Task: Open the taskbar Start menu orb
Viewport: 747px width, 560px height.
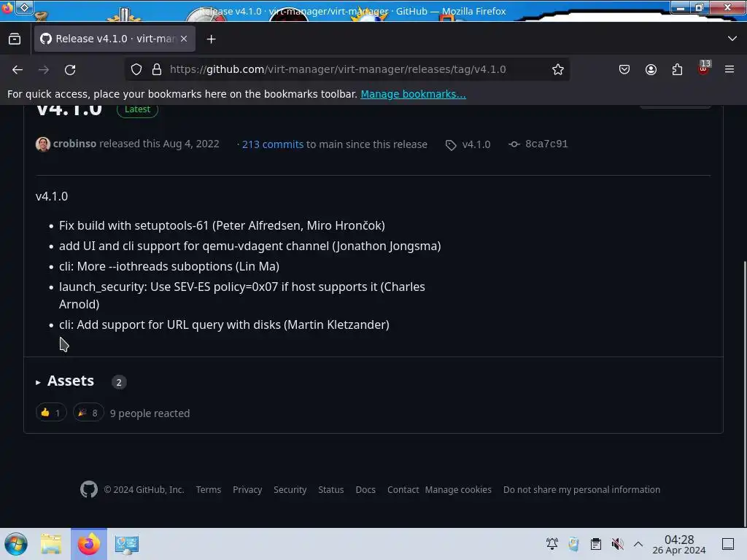Action: (x=16, y=544)
